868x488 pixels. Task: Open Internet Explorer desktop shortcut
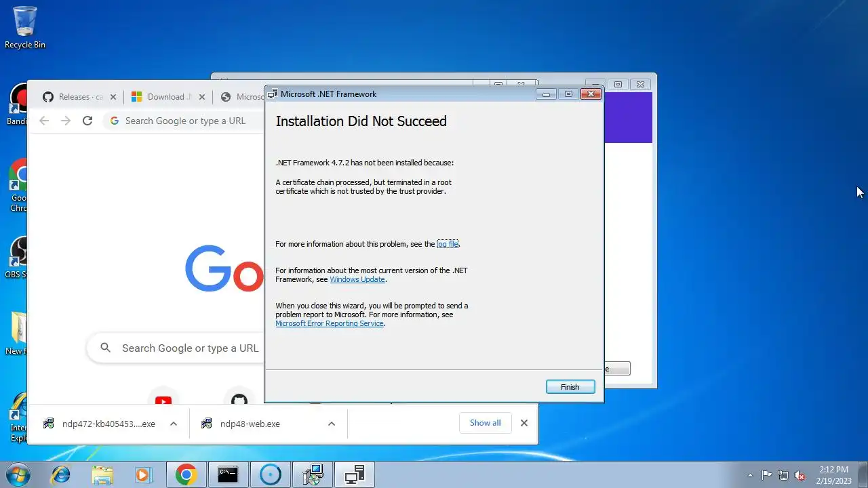point(18,418)
